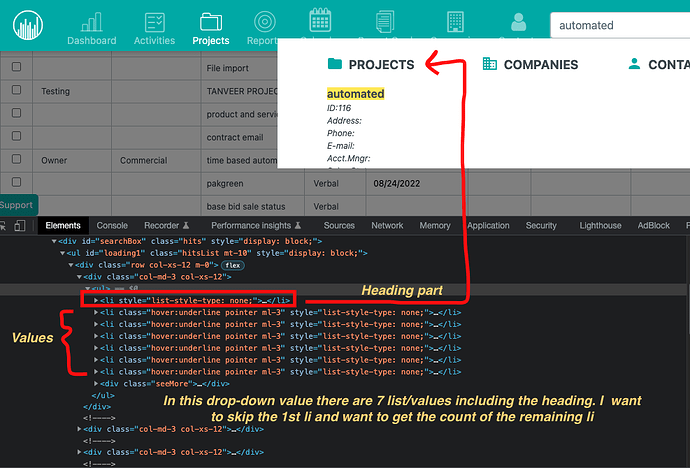This screenshot has width=690, height=468.
Task: Click the Projects label in the navbar
Action: [x=211, y=40]
